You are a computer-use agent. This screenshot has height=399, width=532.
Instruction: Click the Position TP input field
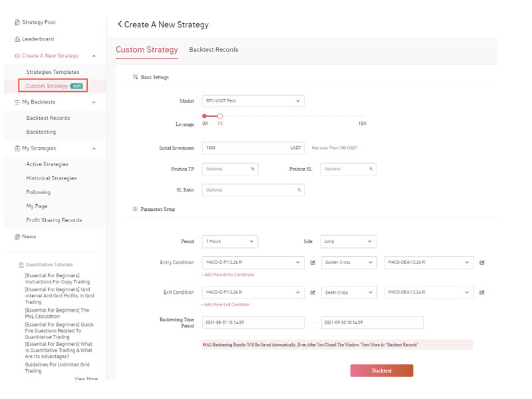[x=230, y=169]
